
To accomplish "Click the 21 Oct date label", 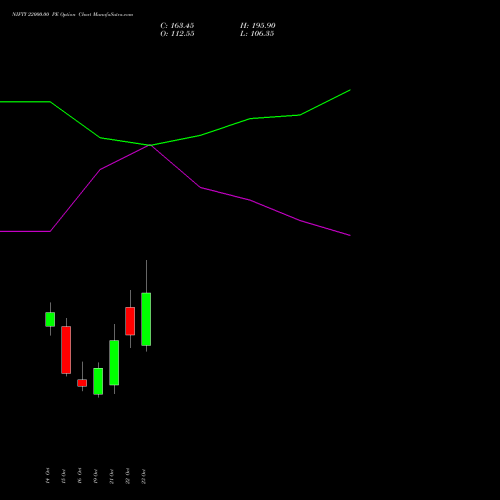I will pyautogui.click(x=112, y=476).
